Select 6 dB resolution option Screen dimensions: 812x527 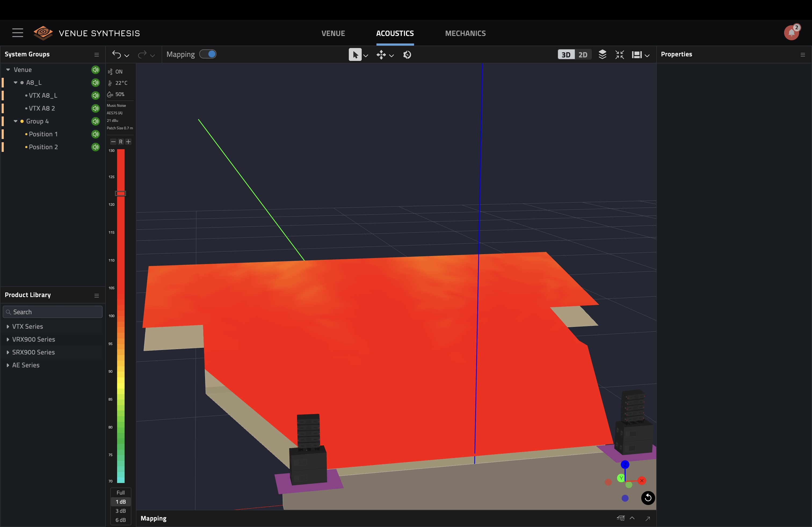point(121,520)
